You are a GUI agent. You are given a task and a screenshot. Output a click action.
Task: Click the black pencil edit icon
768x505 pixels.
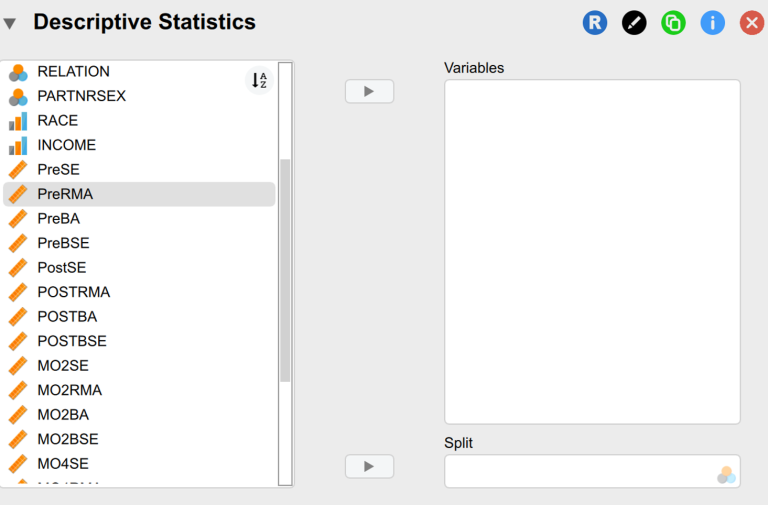(x=634, y=22)
